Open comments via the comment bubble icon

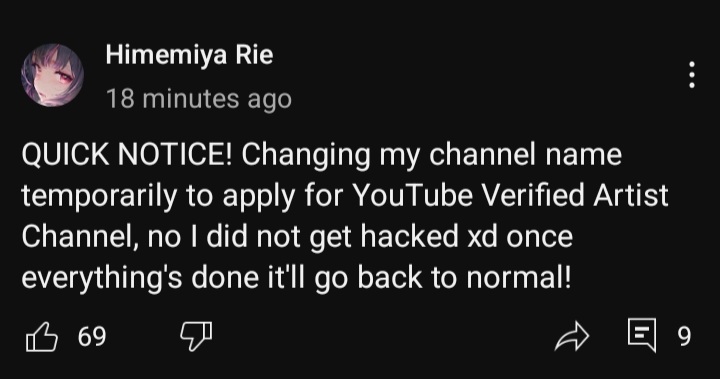click(641, 335)
